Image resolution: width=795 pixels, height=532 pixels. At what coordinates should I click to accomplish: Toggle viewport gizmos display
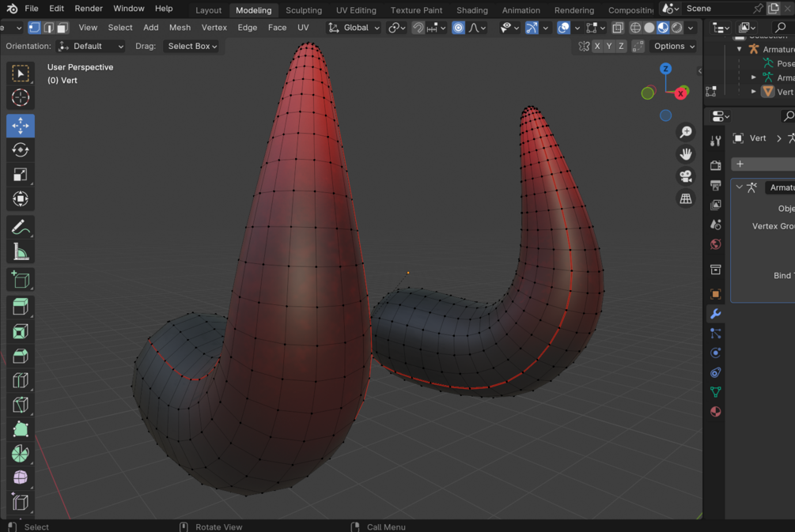[x=531, y=28]
